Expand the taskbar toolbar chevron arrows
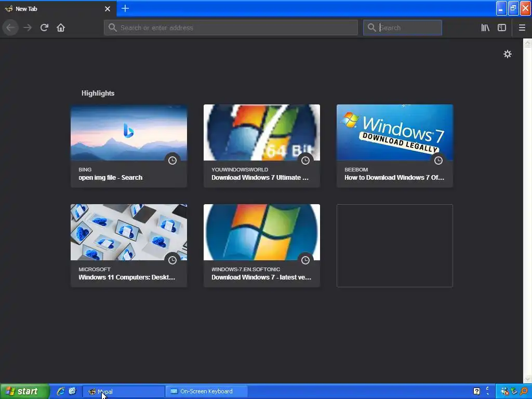 [487, 391]
